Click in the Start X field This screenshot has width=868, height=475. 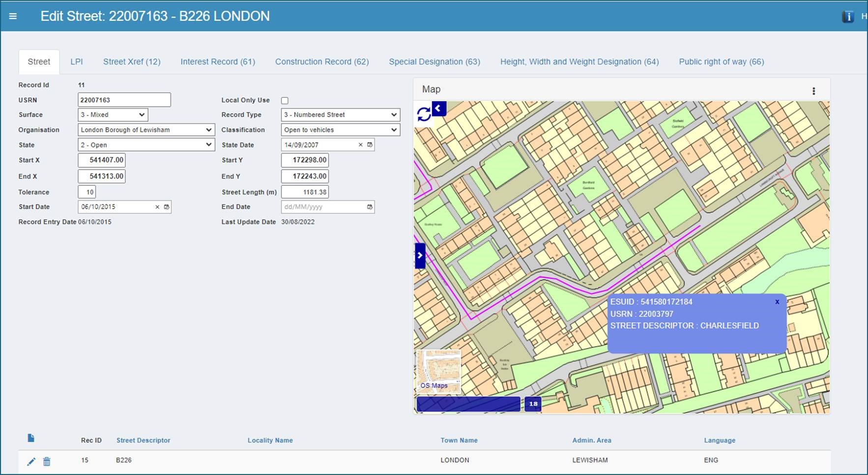[102, 160]
